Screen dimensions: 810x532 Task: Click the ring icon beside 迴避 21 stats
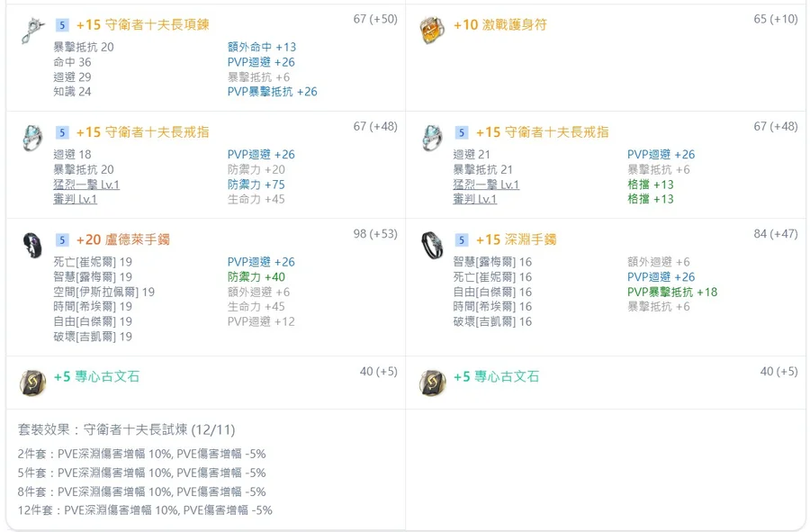(432, 138)
